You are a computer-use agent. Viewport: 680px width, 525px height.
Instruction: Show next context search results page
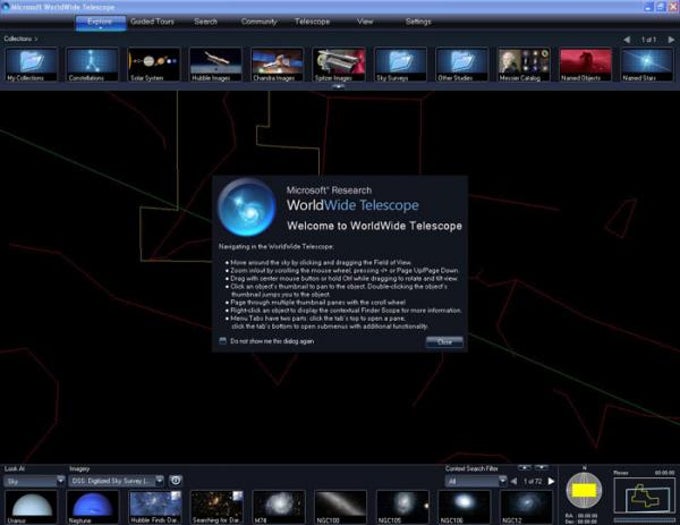551,481
